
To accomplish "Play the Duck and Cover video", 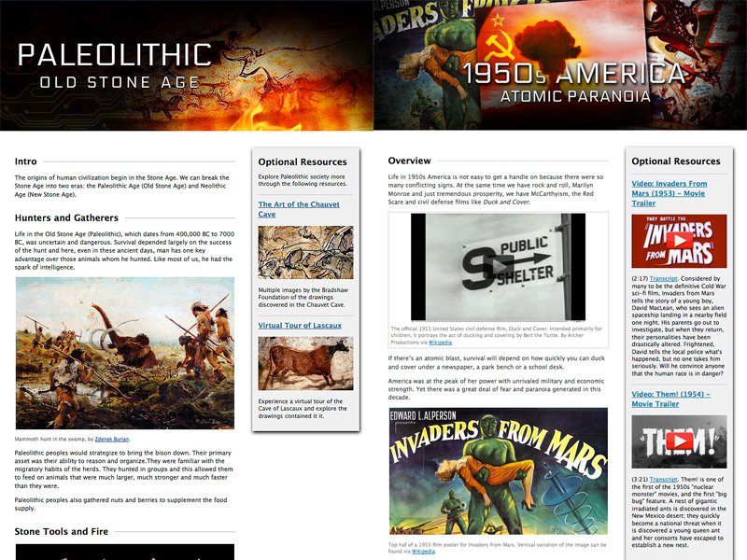I will coord(498,267).
